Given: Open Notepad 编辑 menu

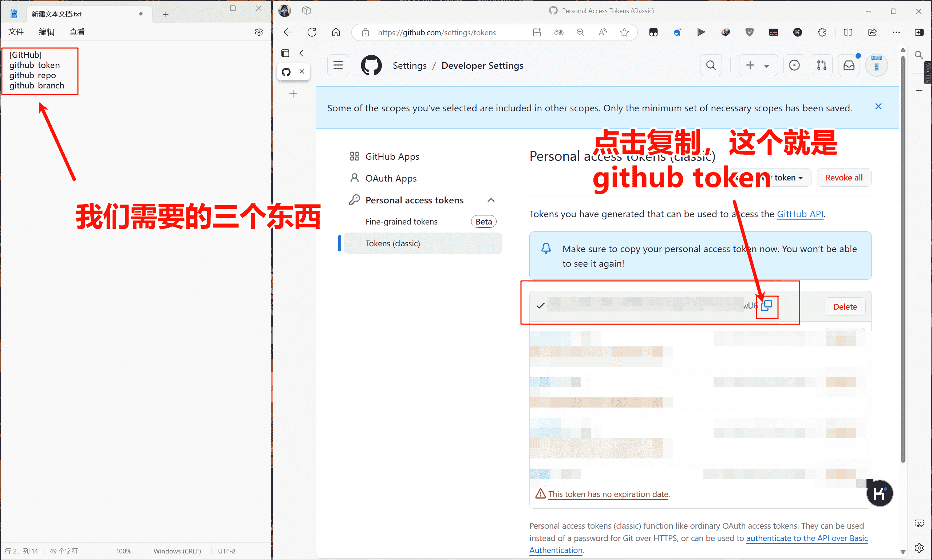Looking at the screenshot, I should (x=47, y=32).
